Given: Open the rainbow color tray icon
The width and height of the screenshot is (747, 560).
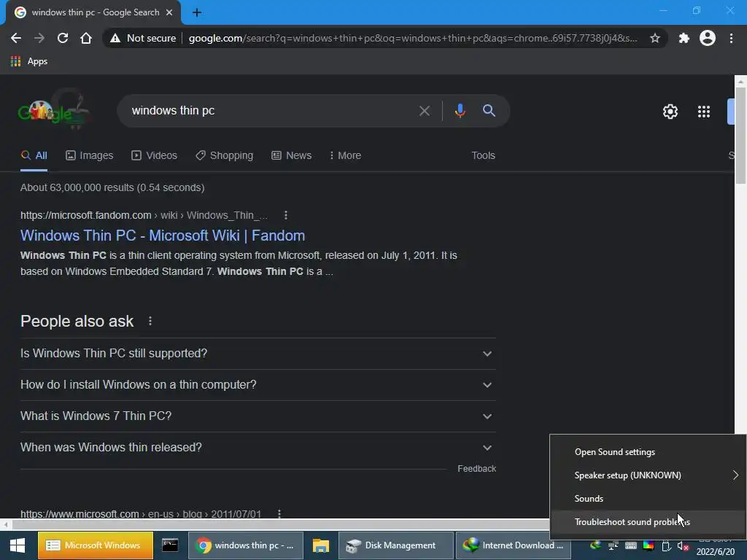Looking at the screenshot, I should pos(649,545).
